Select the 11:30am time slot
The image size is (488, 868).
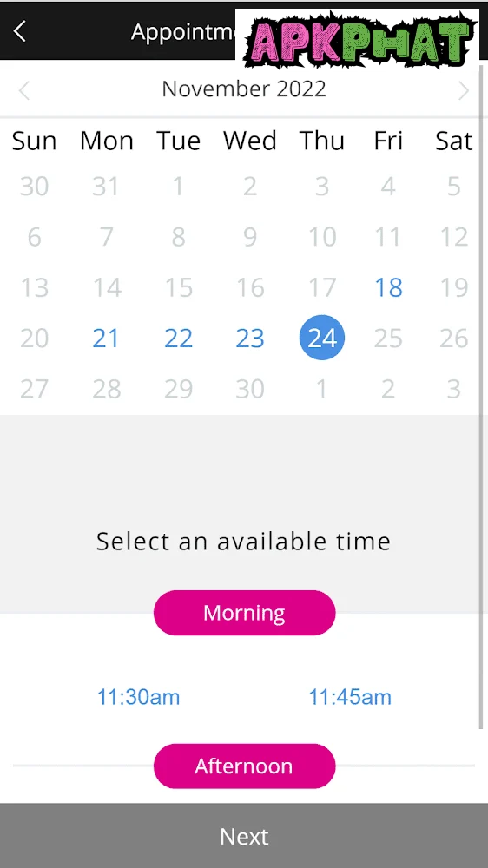tap(138, 697)
